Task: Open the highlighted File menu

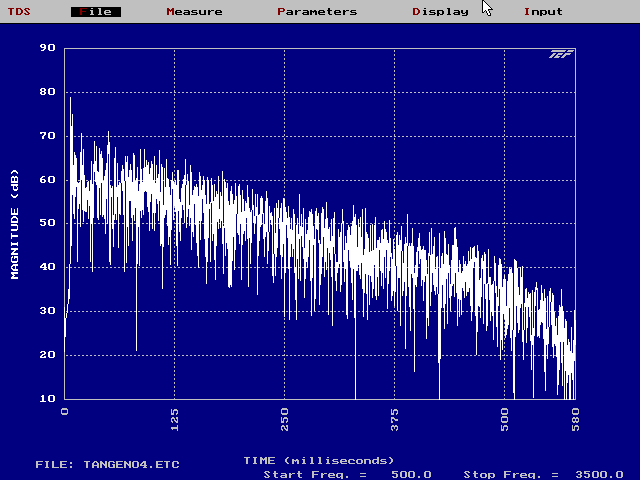Action: (x=96, y=12)
